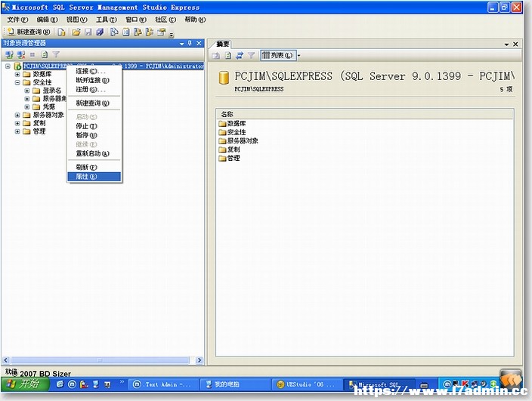The width and height of the screenshot is (532, 401).
Task: Choose 新建查询 from the context menu
Action: [x=94, y=103]
